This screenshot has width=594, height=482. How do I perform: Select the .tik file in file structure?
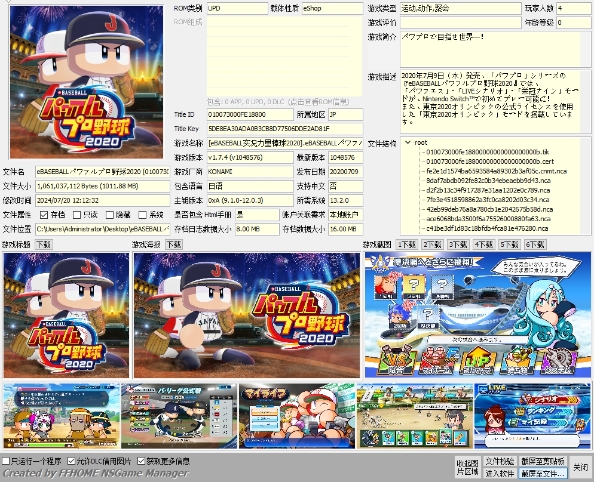click(x=487, y=152)
